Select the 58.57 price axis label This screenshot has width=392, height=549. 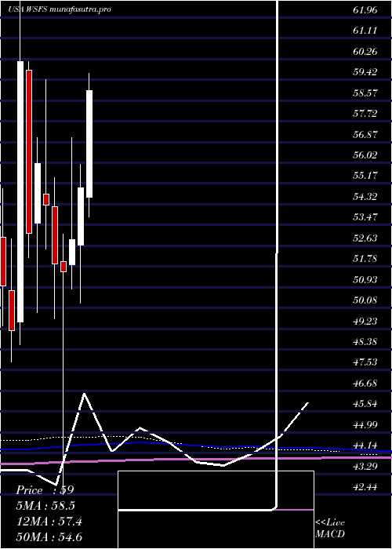(x=365, y=93)
